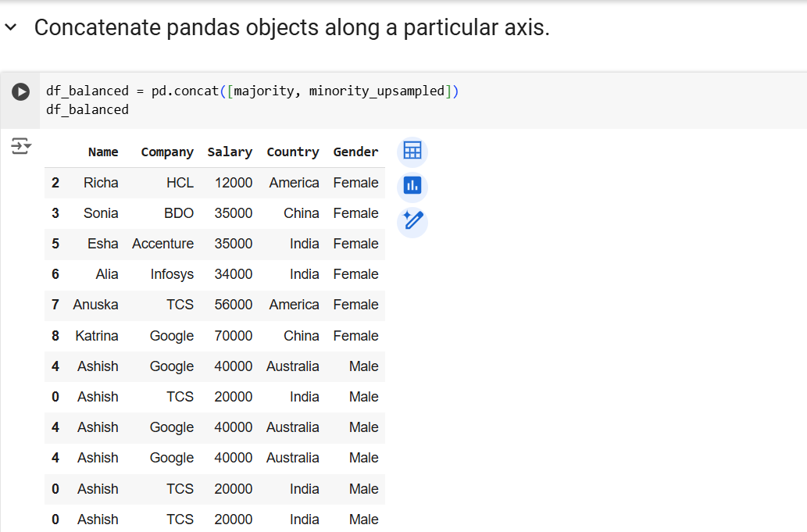The image size is (807, 532).
Task: Select the Accenture company cell
Action: pyautogui.click(x=162, y=244)
